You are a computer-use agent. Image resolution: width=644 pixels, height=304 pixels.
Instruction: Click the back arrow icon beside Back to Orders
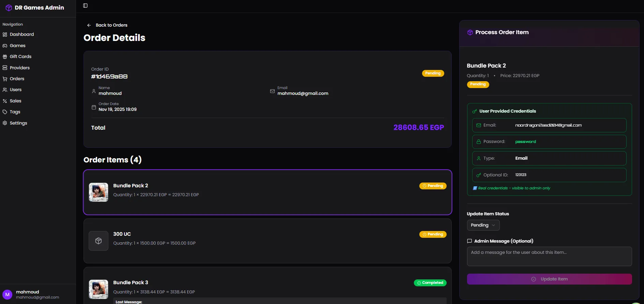pyautogui.click(x=89, y=25)
